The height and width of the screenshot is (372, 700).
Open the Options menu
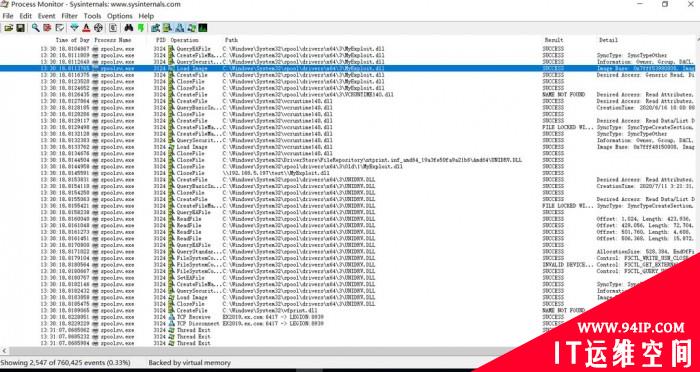[x=120, y=16]
